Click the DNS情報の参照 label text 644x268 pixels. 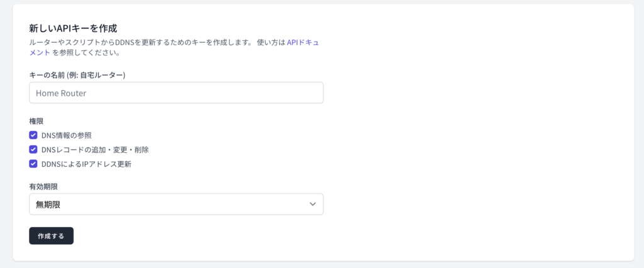pos(67,135)
